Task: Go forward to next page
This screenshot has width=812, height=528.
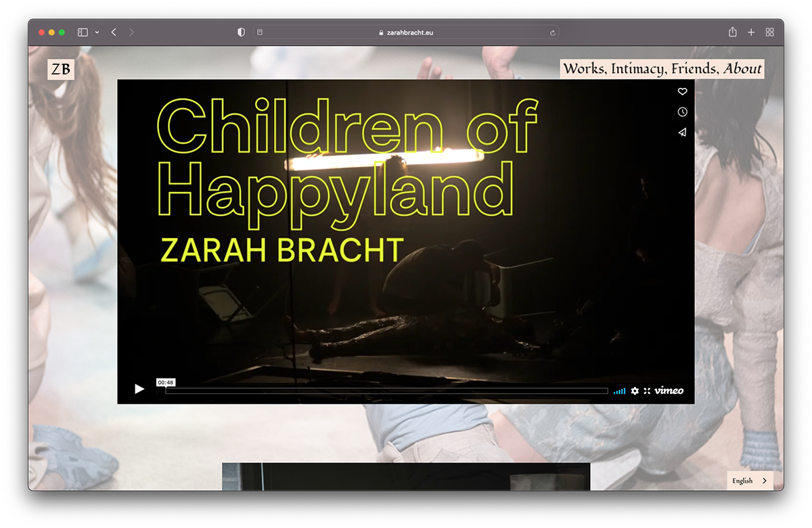Action: [x=131, y=32]
